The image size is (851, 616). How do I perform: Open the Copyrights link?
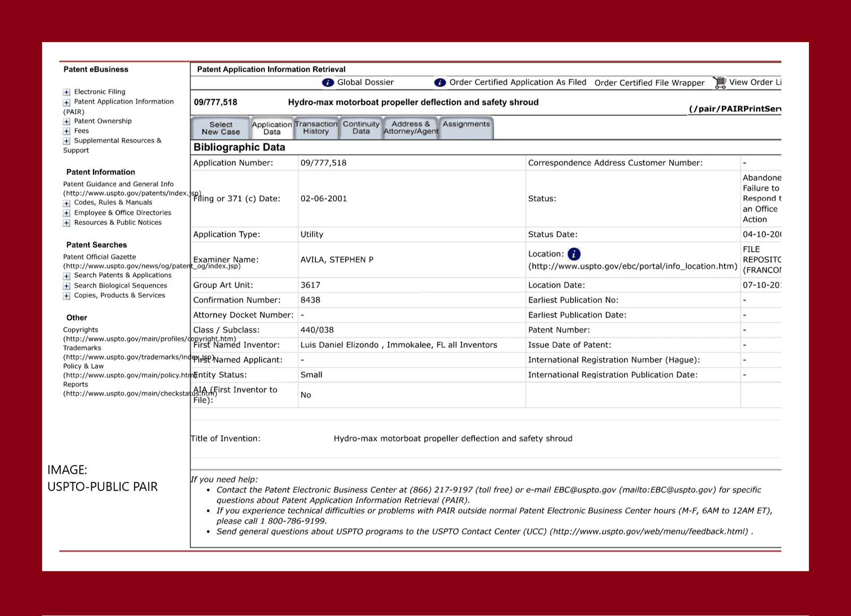point(81,330)
